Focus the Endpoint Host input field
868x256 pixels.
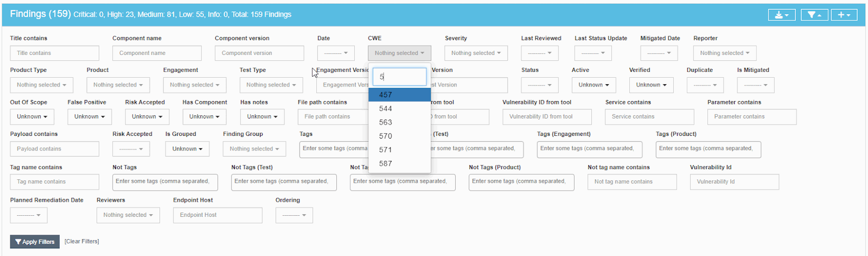tap(218, 215)
